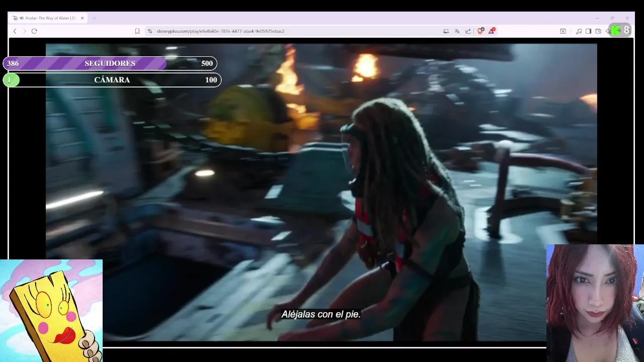Close the Avatar: The Way of Water tab
Screen dimensions: 644x362
click(82, 18)
